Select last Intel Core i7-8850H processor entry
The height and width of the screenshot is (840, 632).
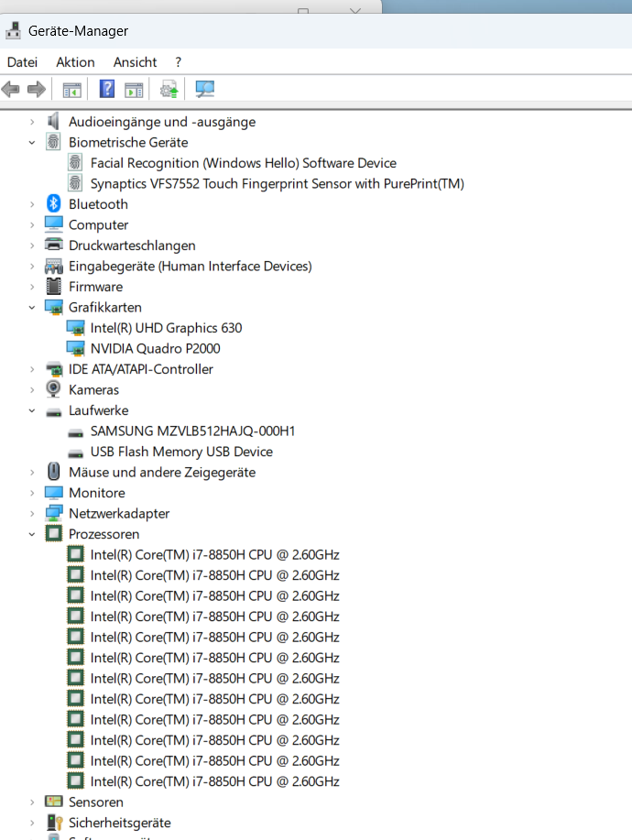pyautogui.click(x=214, y=781)
